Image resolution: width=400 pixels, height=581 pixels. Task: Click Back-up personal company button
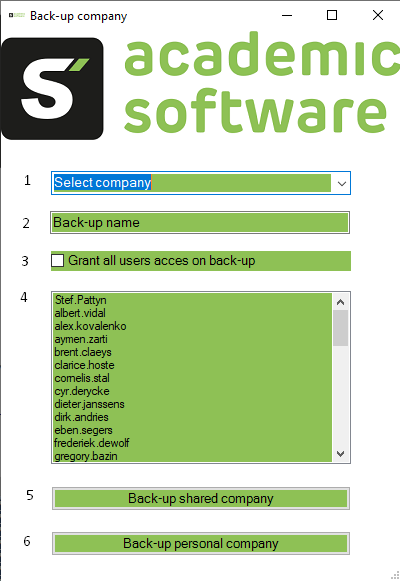201,544
